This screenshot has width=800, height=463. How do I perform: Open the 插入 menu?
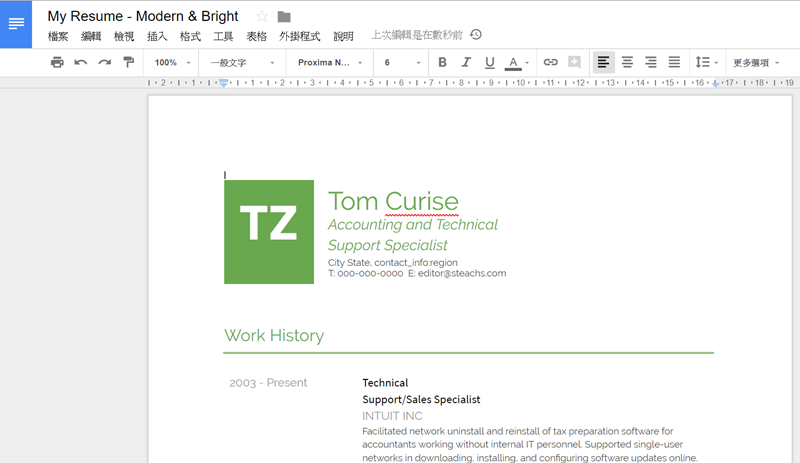coord(157,36)
